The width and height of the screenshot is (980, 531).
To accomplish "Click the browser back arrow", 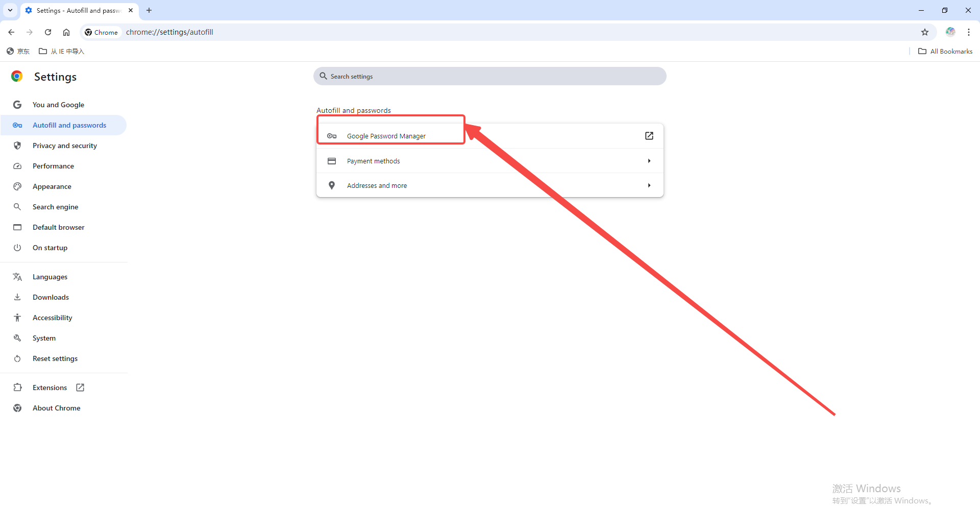I will coord(11,32).
